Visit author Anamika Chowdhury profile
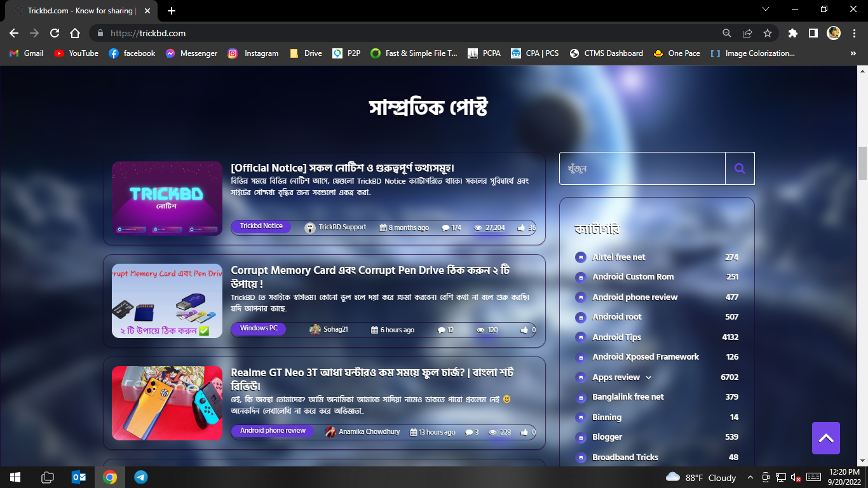 click(363, 432)
